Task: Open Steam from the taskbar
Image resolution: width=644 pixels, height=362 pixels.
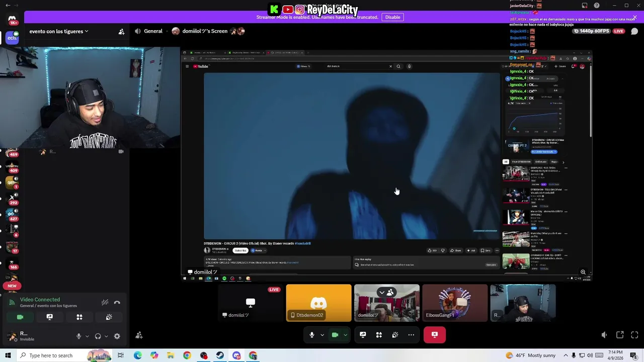Action: 220,355
